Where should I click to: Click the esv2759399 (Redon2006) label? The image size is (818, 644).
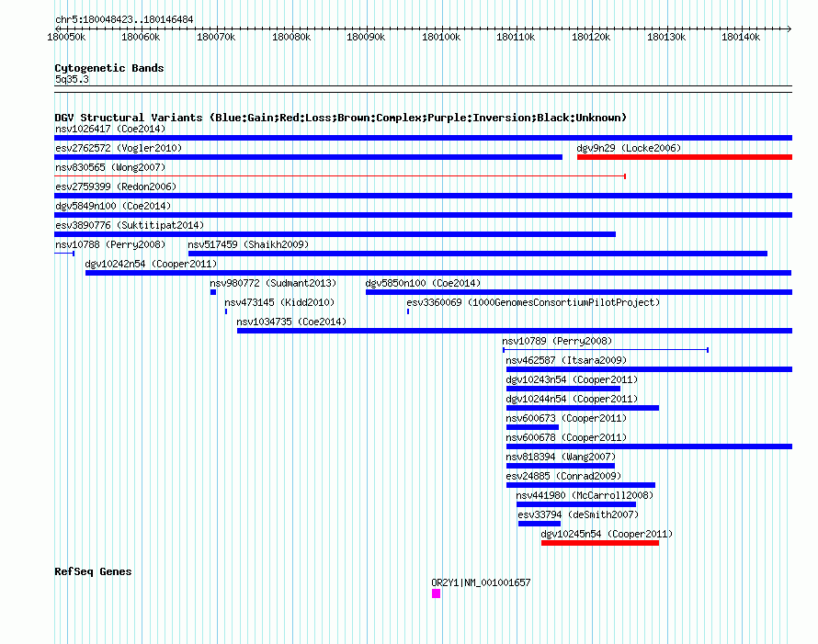[x=116, y=186]
